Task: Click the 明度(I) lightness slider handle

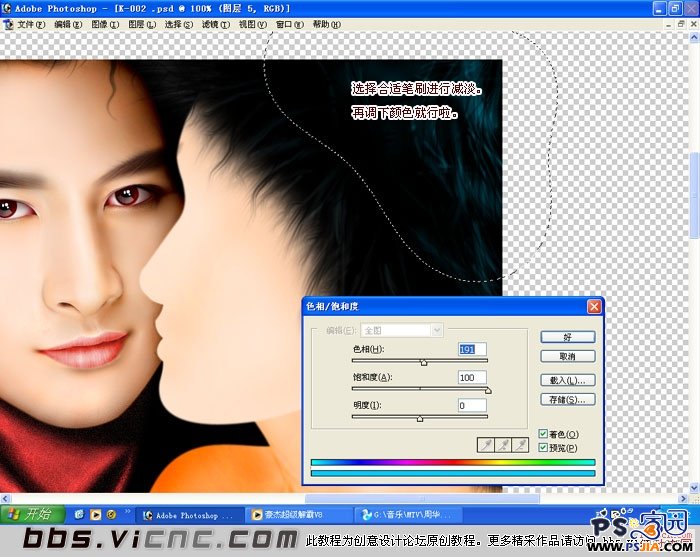Action: click(x=420, y=419)
